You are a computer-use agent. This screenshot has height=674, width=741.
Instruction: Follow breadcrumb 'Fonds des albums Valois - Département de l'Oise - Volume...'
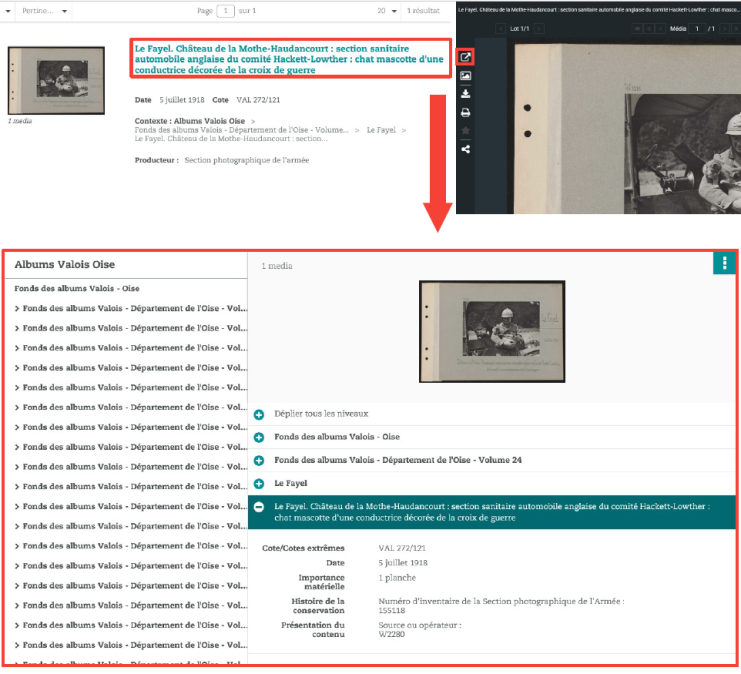coord(241,130)
